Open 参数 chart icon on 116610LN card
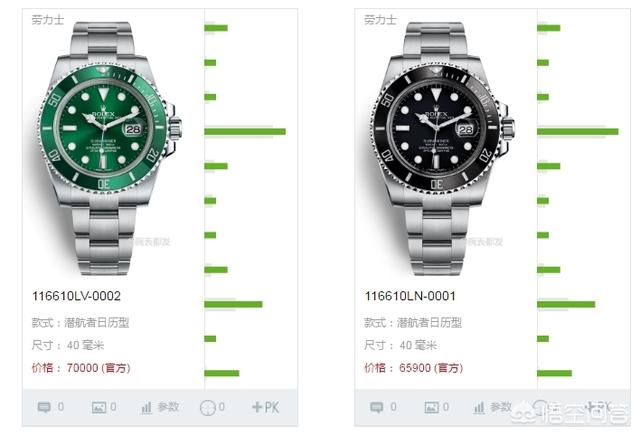640x436 pixels. (x=479, y=407)
